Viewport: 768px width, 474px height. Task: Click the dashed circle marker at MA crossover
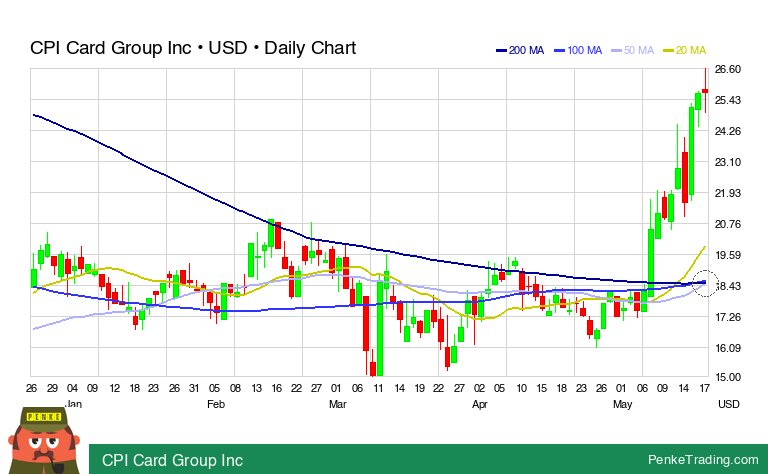tap(705, 283)
